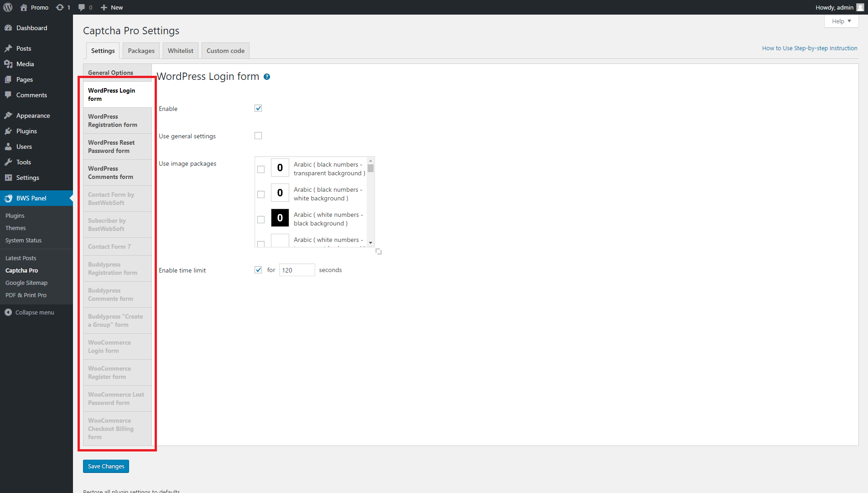Select Subscriber by BestWebSoft section
Image resolution: width=868 pixels, height=493 pixels.
(x=118, y=225)
